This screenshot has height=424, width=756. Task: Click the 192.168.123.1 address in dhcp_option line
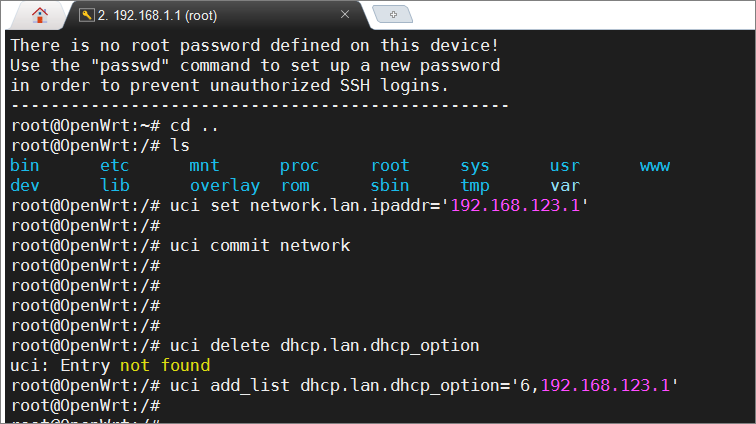605,385
